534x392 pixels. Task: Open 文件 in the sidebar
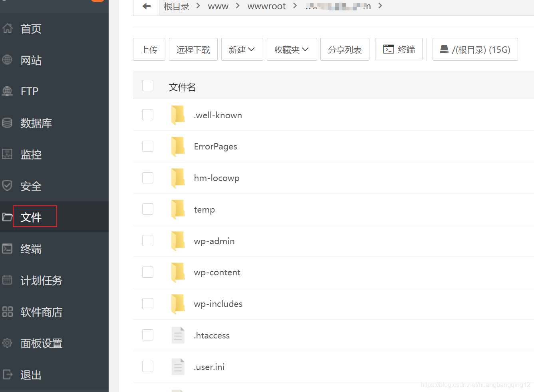[x=31, y=217]
